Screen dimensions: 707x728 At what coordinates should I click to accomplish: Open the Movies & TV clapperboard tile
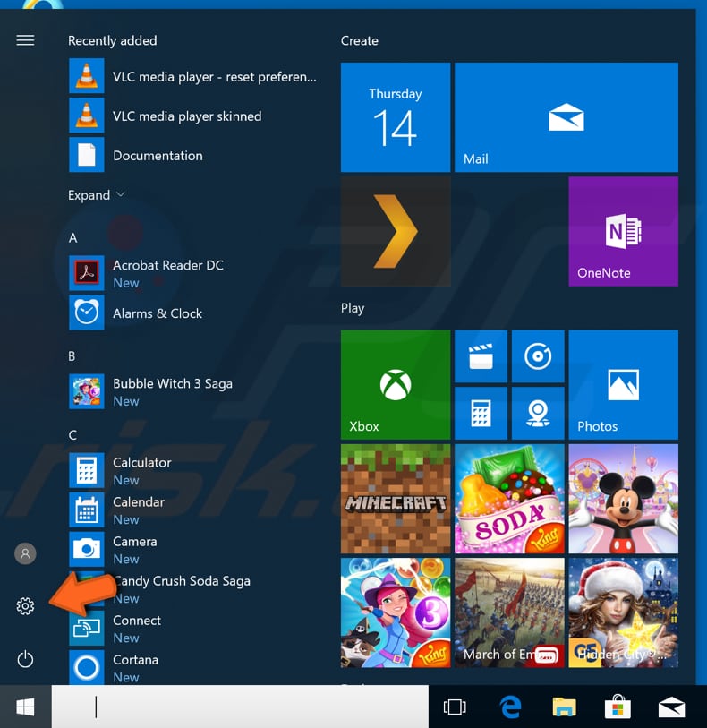click(481, 356)
